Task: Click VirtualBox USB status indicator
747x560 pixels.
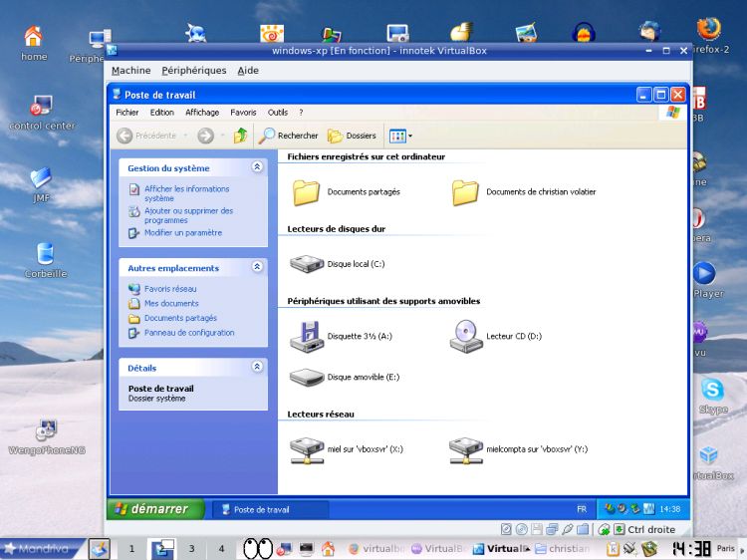Action: (568, 529)
